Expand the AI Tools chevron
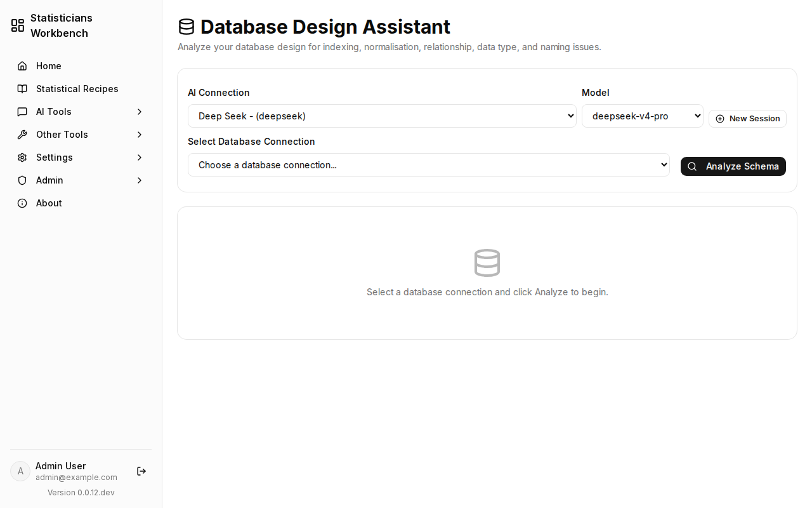812x508 pixels. [x=140, y=112]
